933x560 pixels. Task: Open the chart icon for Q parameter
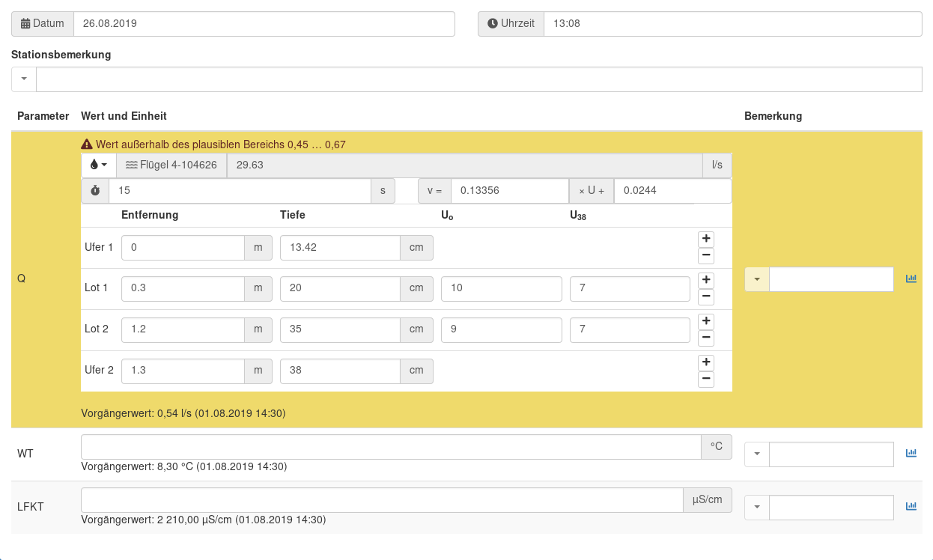(911, 279)
